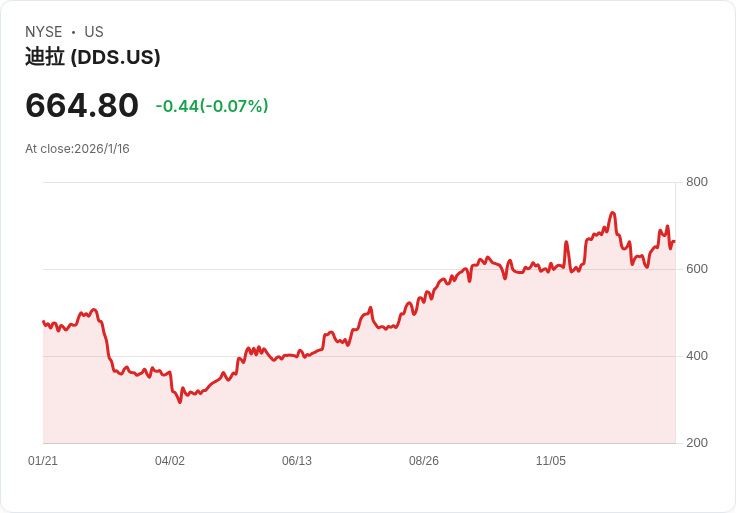Click the NYSE exchange label
Viewport: 736px width, 513px height.
[43, 32]
